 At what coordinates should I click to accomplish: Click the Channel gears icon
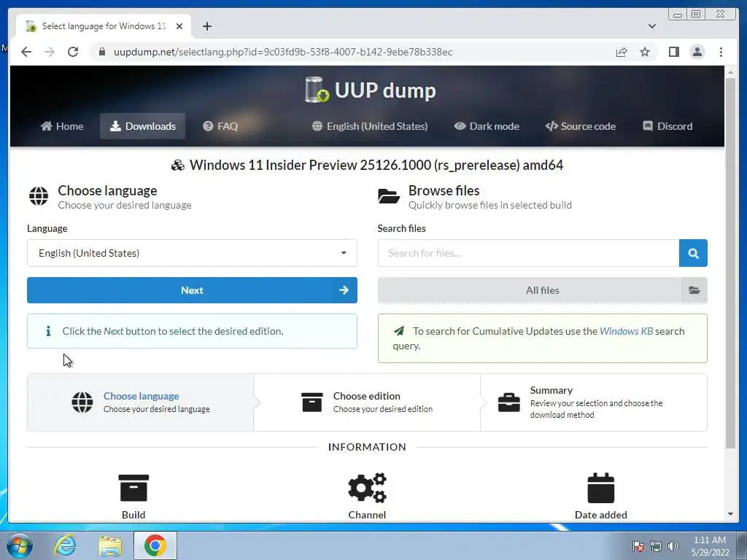click(367, 488)
